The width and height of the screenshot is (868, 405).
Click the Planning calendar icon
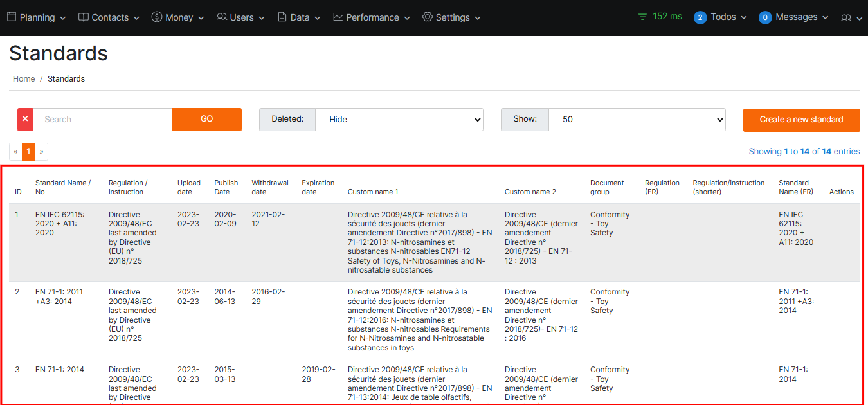click(12, 17)
